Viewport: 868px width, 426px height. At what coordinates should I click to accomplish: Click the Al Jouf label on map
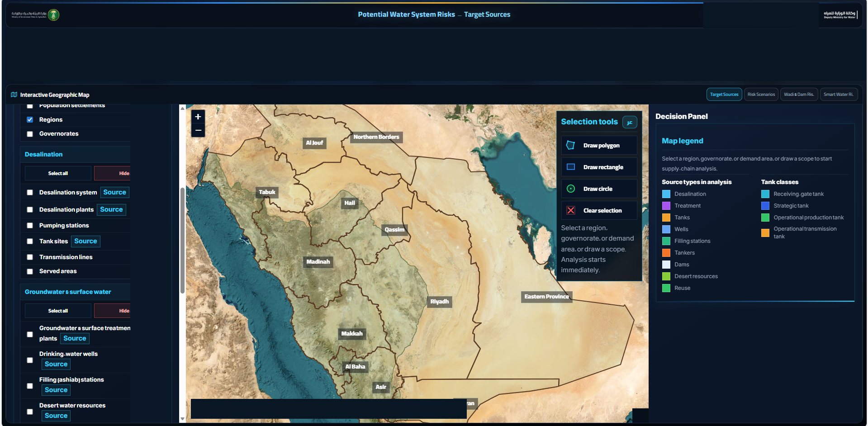pyautogui.click(x=314, y=143)
